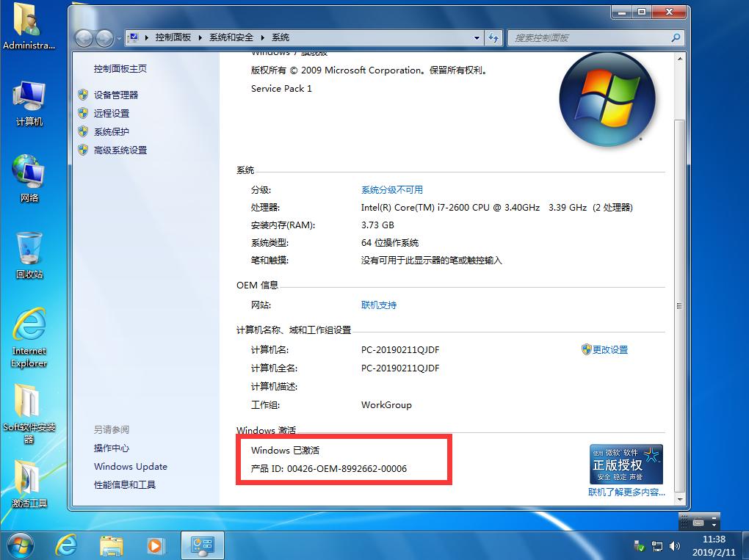Expand the address bar history dropdown
Screen dimensions: 749x560
point(476,37)
